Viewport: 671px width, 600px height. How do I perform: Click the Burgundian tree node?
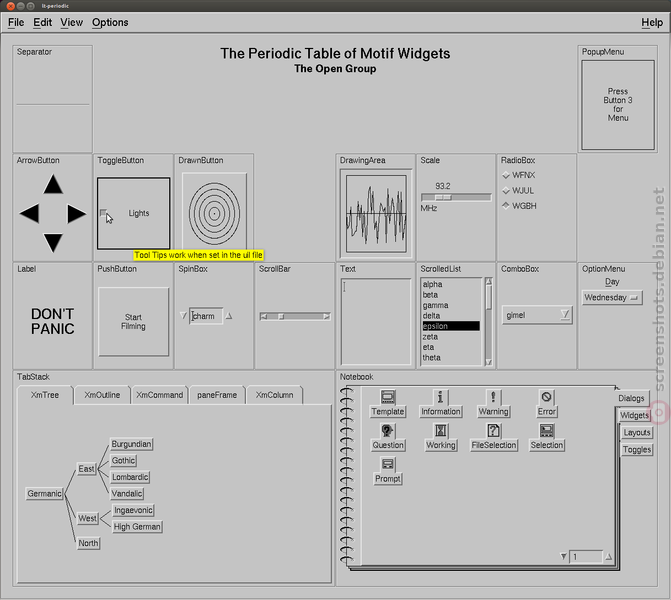(x=131, y=444)
